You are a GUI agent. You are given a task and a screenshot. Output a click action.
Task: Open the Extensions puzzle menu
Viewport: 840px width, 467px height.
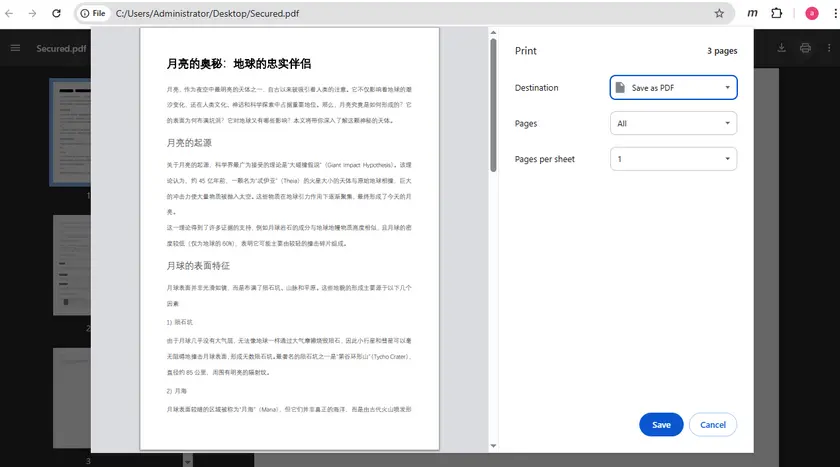pos(777,13)
